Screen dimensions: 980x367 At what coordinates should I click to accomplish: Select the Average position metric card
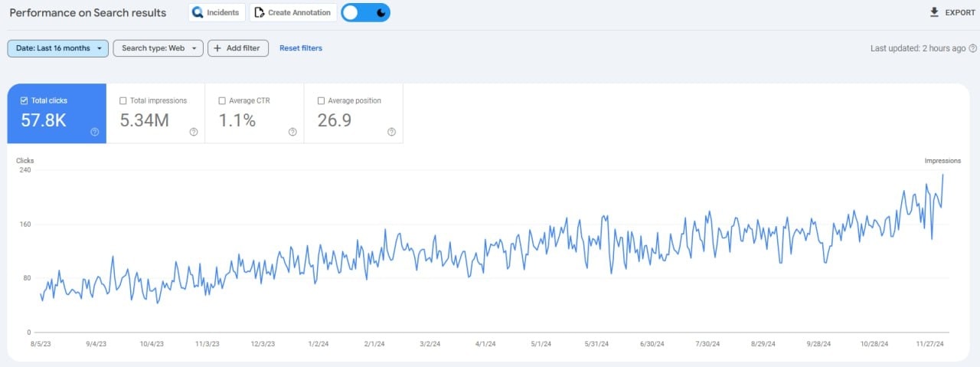353,113
